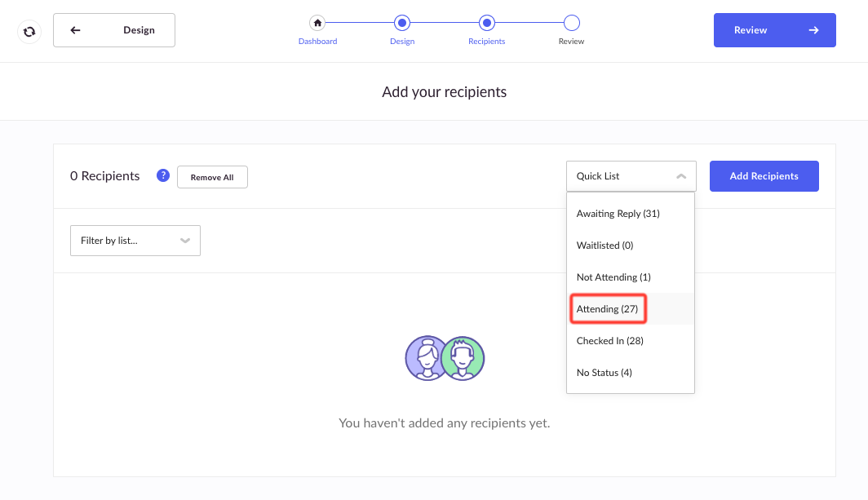The width and height of the screenshot is (868, 500).
Task: Choose Waitlisted (0) from Quick List
Action: coord(631,246)
